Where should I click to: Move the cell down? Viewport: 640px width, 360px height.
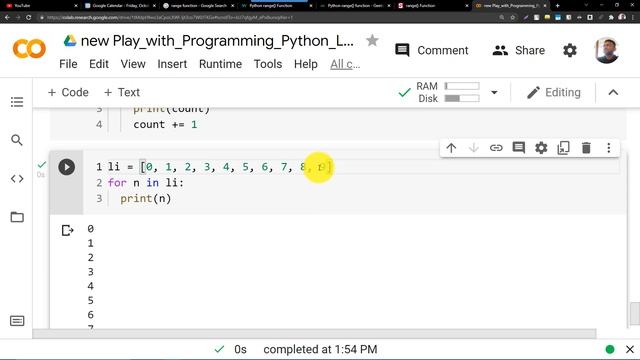point(473,148)
